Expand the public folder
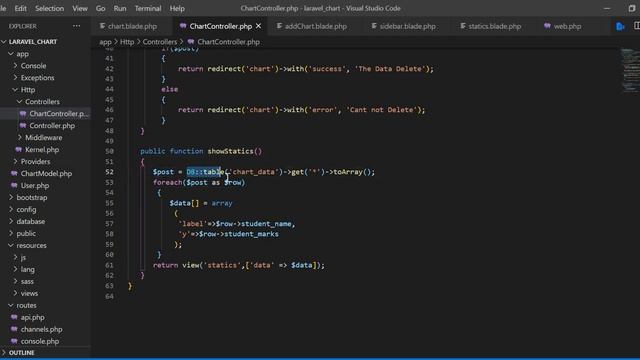Viewport: 640px width, 360px height. click(26, 233)
